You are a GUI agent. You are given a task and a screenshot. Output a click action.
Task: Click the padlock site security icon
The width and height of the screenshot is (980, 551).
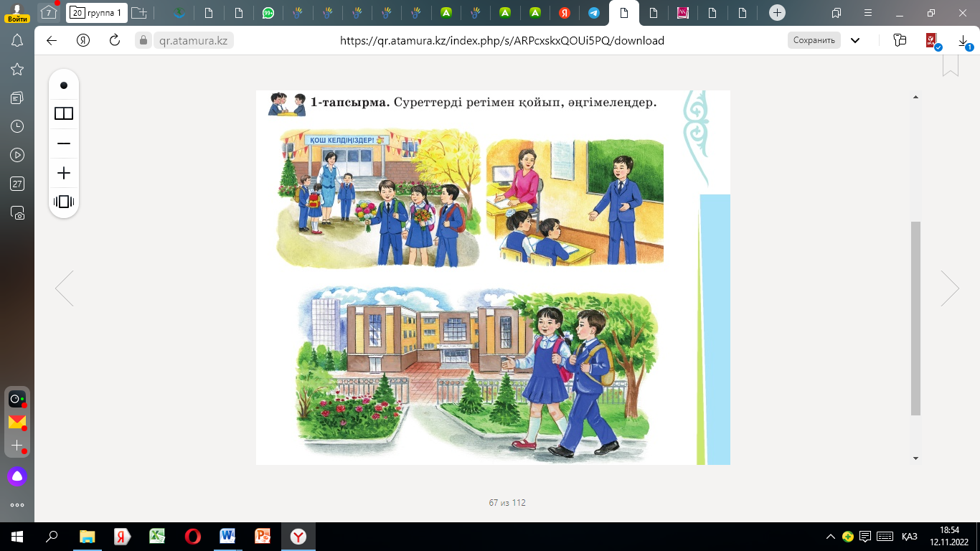[x=143, y=41]
